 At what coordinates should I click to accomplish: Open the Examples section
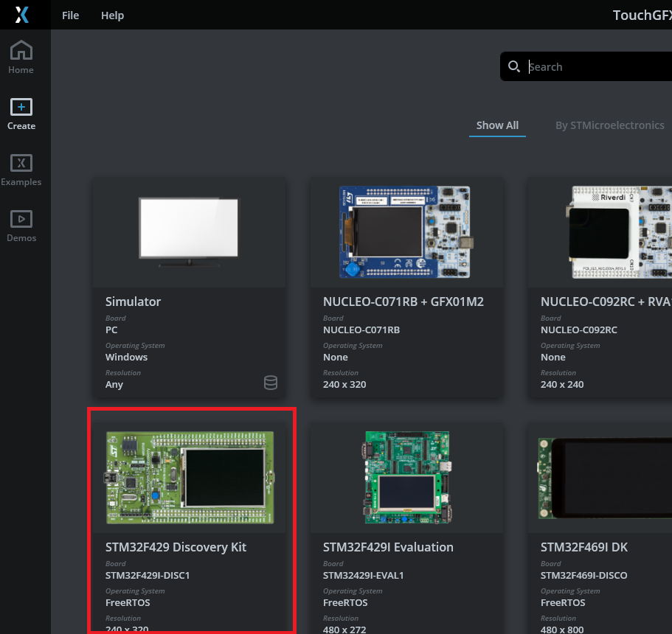(21, 170)
